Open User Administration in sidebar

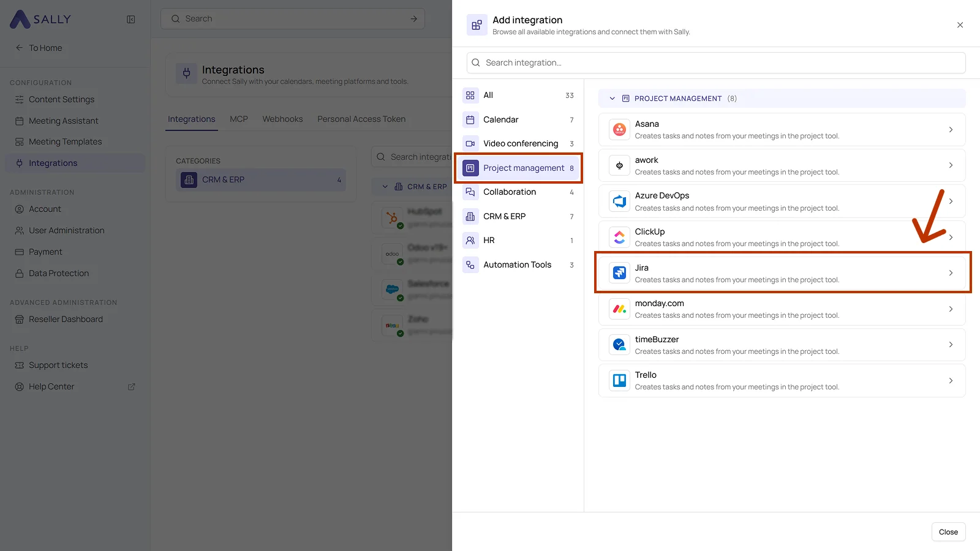[75, 231]
